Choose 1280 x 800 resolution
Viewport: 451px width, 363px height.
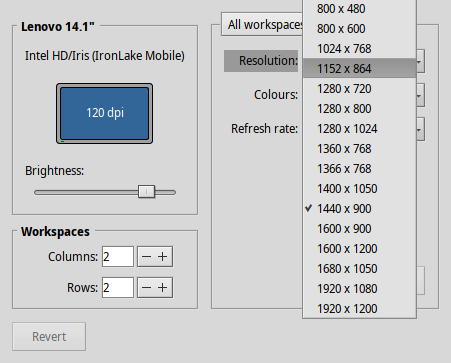359,109
